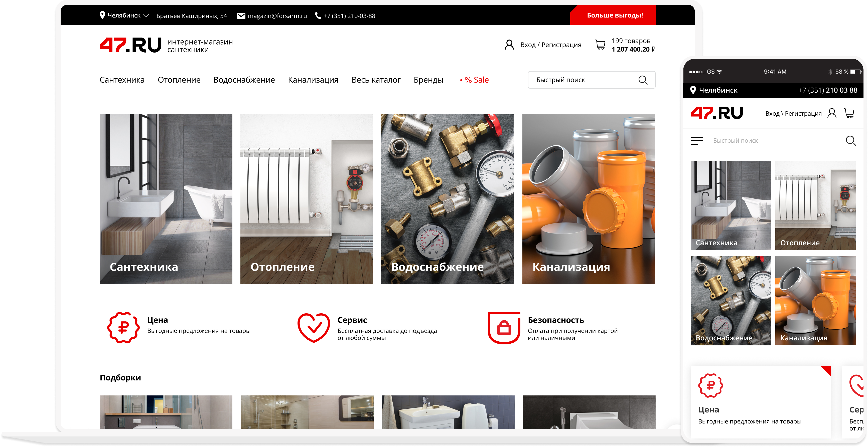Click the Быстрый поиск desktop search field
The width and height of the screenshot is (868, 447).
[580, 80]
